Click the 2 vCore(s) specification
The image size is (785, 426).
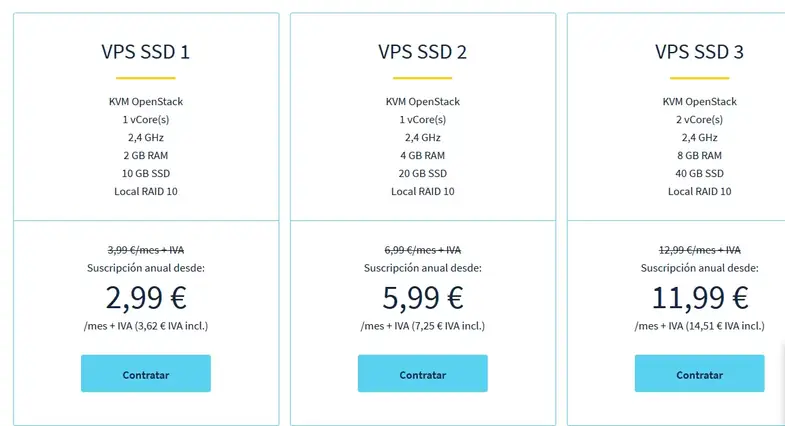click(699, 119)
